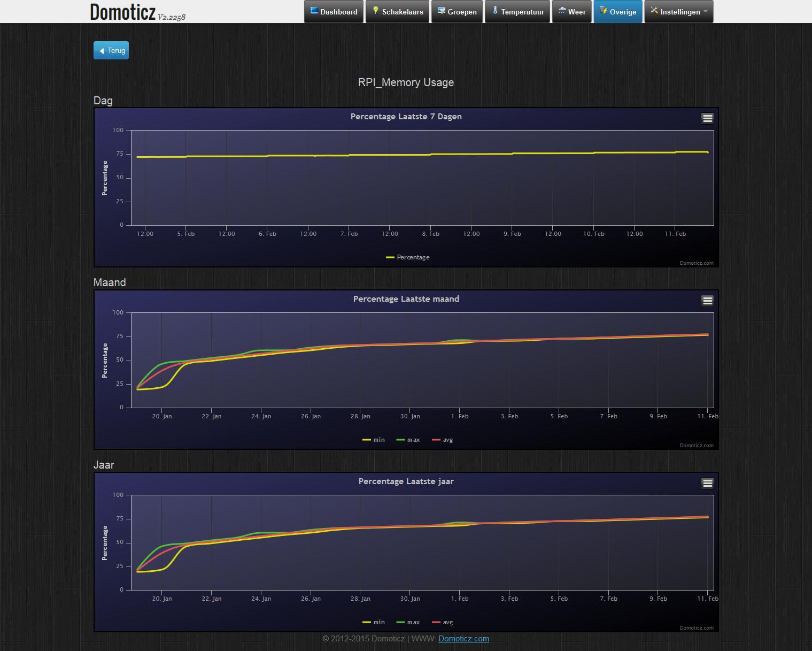Viewport: 812px width, 651px height.
Task: Click the Schakelaars light bulb icon
Action: tap(376, 11)
